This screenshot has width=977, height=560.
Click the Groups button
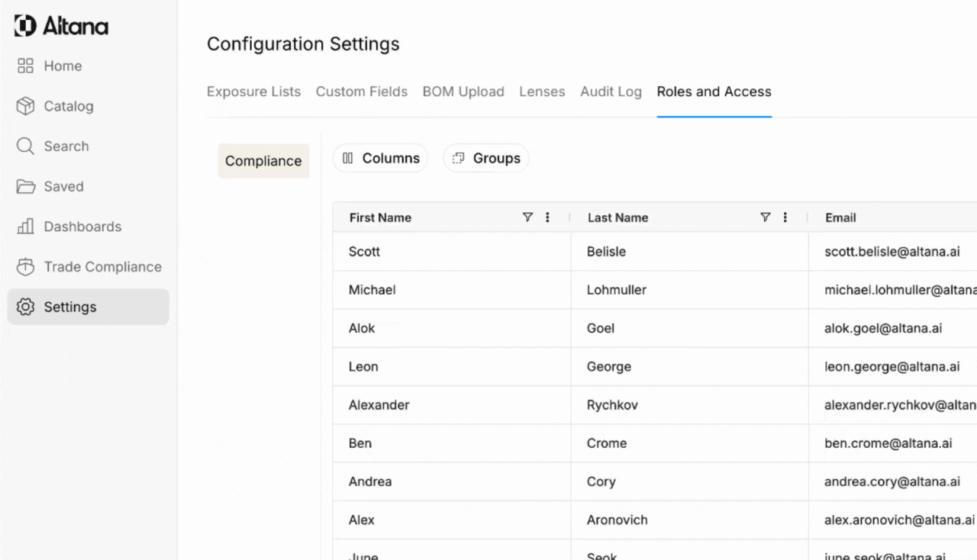tap(486, 158)
